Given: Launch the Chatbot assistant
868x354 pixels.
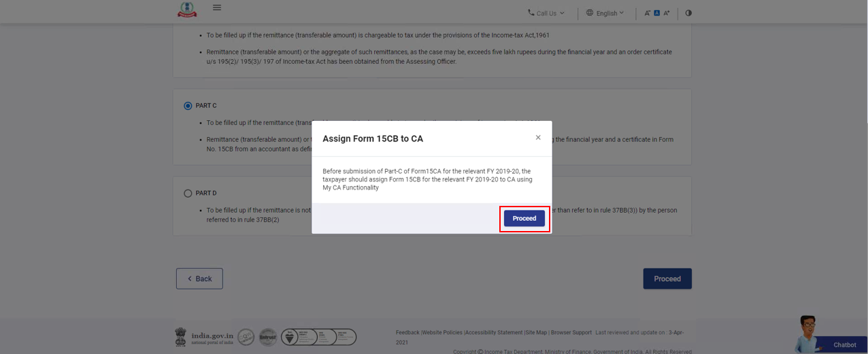Looking at the screenshot, I should click(x=844, y=344).
